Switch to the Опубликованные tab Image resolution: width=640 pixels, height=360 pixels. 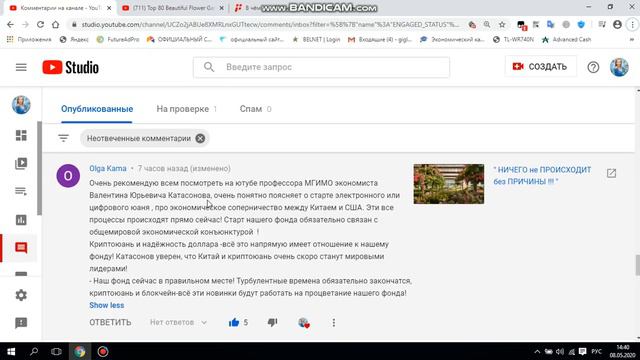pos(97,109)
